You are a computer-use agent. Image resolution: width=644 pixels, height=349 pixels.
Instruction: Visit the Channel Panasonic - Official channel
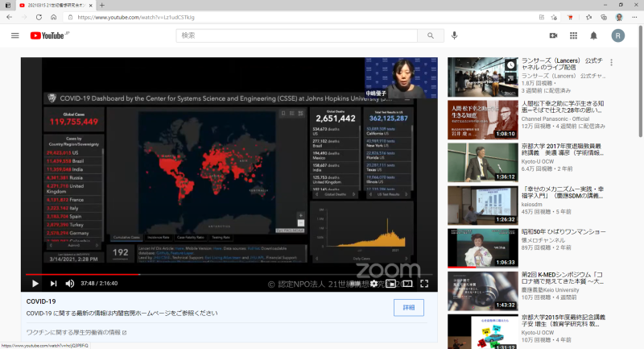click(x=555, y=118)
